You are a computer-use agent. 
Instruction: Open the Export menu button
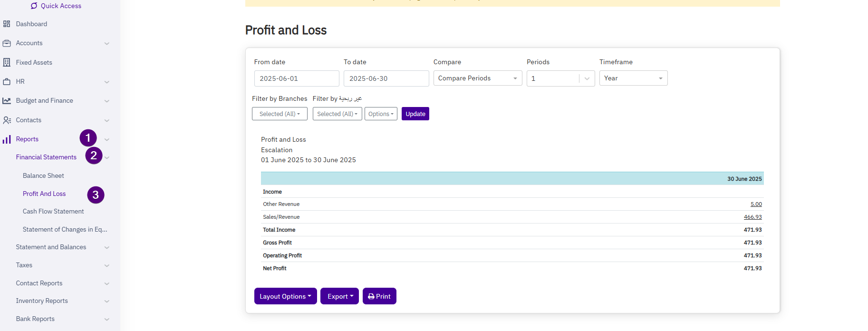(x=339, y=296)
